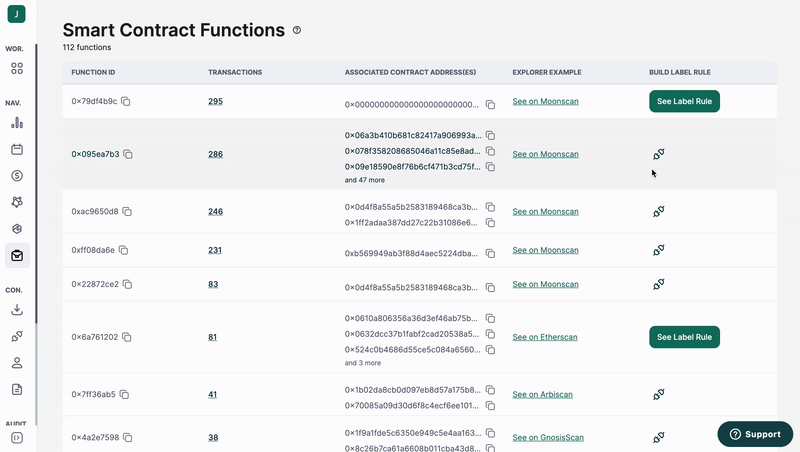The image size is (800, 452).
Task: Open the download import icon in sidebar
Action: 17,310
